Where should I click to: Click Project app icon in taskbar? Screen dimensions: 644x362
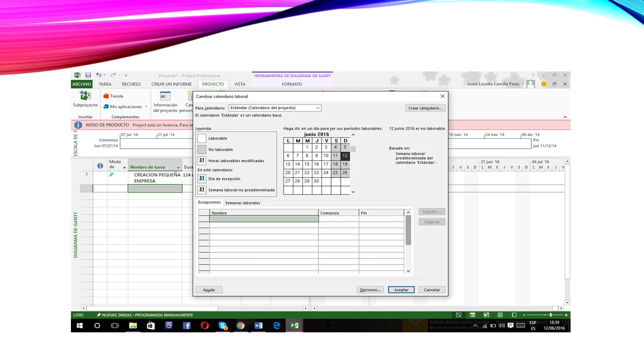pyautogui.click(x=295, y=326)
